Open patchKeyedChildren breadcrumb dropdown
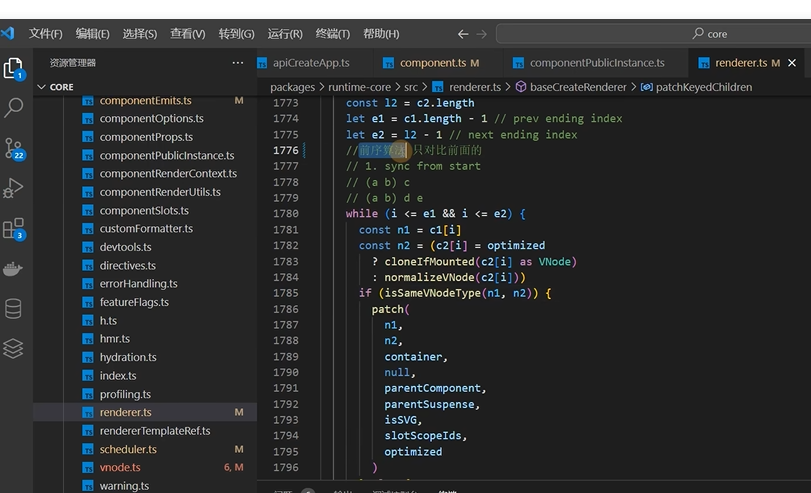The height and width of the screenshot is (493, 811). (x=697, y=87)
